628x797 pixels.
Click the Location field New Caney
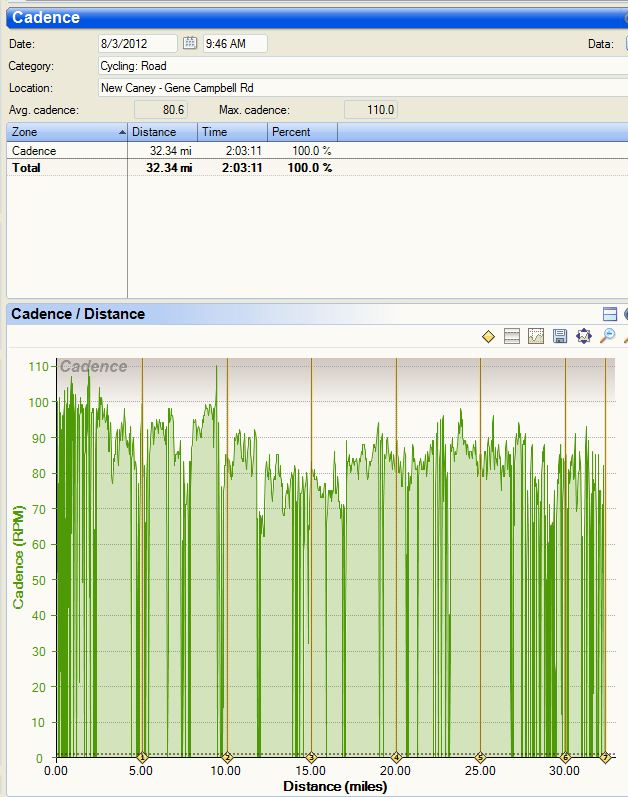coord(360,88)
